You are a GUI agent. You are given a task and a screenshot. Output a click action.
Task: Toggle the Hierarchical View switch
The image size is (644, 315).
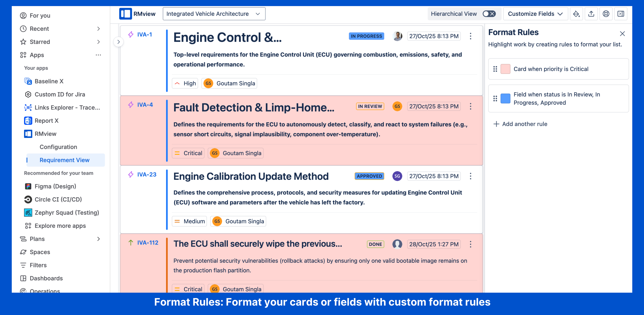click(489, 14)
